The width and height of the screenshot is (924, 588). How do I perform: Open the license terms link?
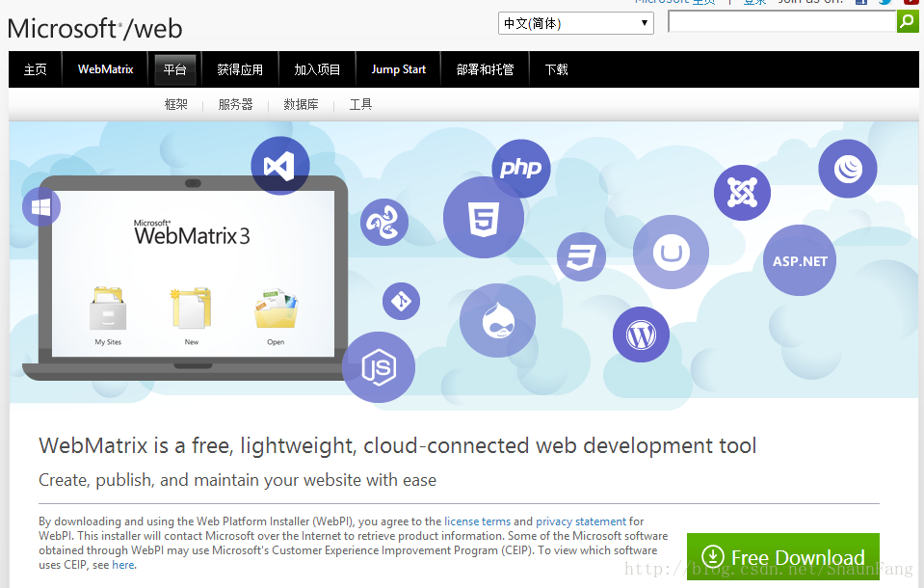477,521
